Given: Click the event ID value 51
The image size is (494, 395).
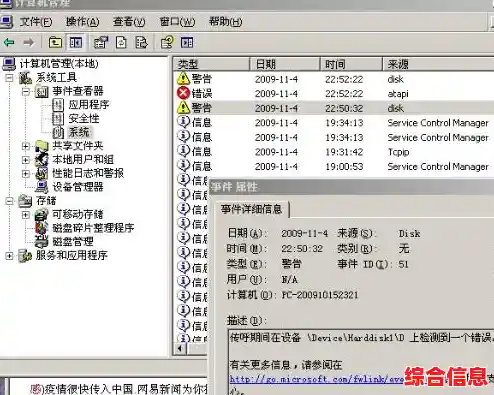Looking at the screenshot, I should point(403,264).
